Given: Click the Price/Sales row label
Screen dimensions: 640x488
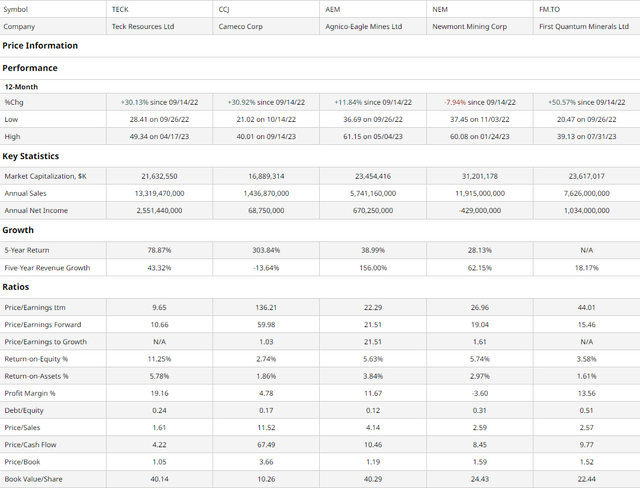Looking at the screenshot, I should (x=22, y=428).
